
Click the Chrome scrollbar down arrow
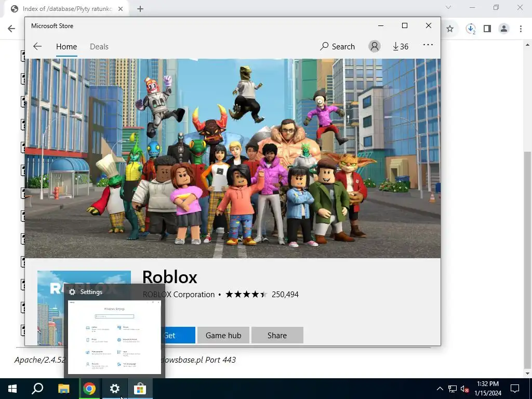click(x=527, y=374)
